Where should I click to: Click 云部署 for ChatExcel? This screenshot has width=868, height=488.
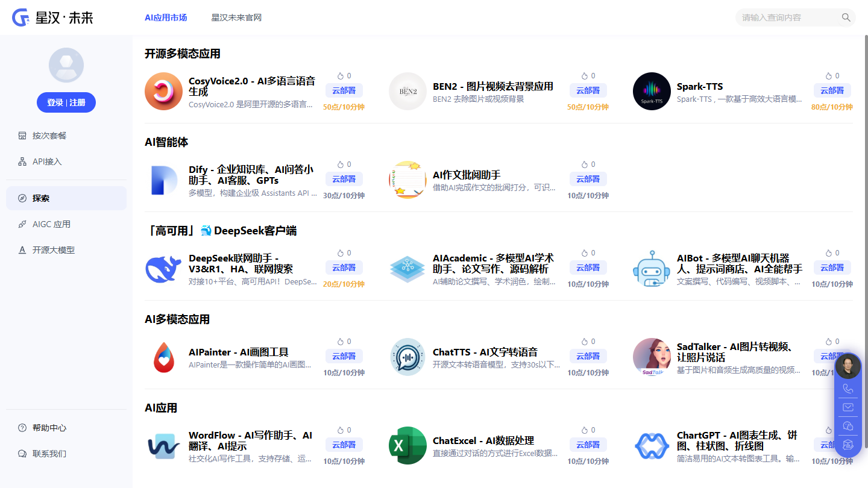(588, 445)
